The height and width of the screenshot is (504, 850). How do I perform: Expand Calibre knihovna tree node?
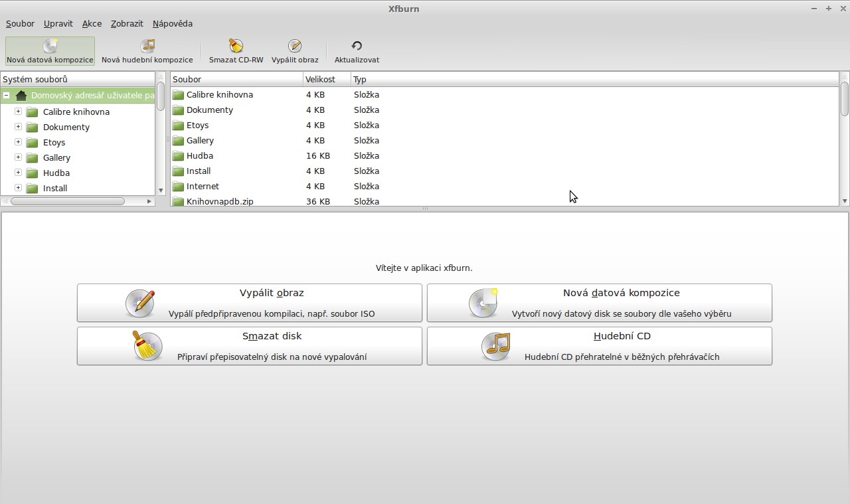pos(19,112)
